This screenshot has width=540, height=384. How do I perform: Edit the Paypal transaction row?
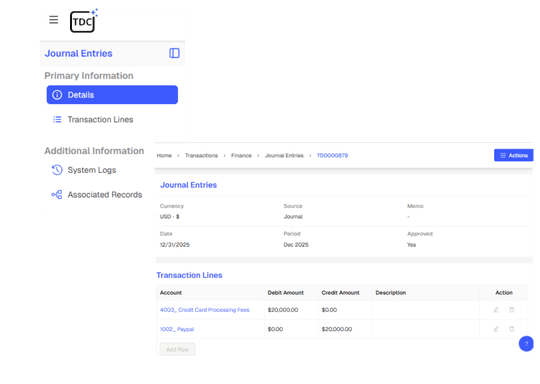[496, 329]
